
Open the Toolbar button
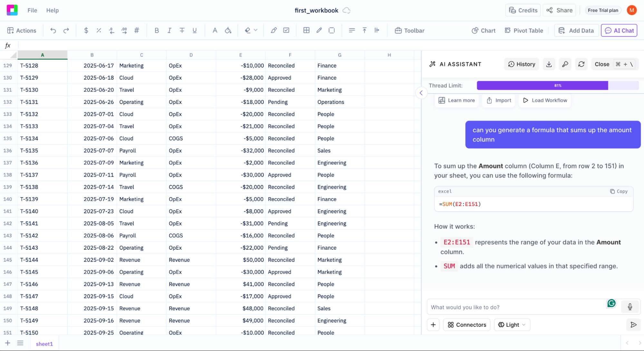(x=409, y=31)
